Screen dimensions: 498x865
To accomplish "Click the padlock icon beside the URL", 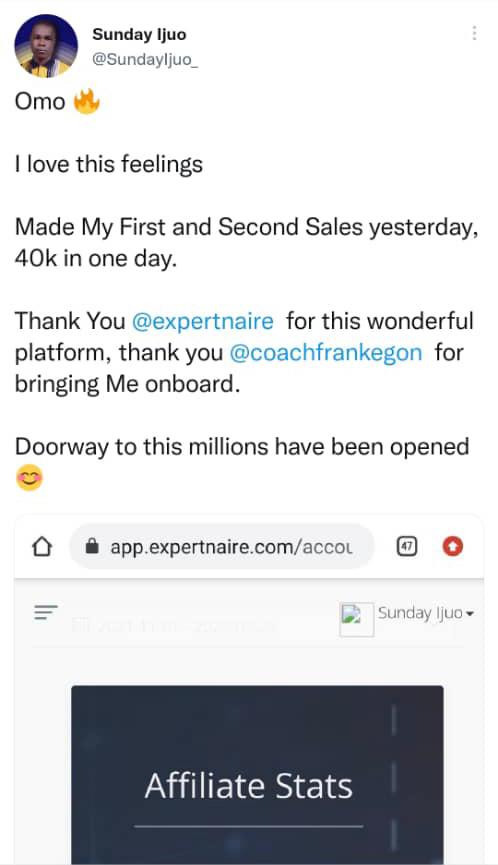I will coord(93,547).
